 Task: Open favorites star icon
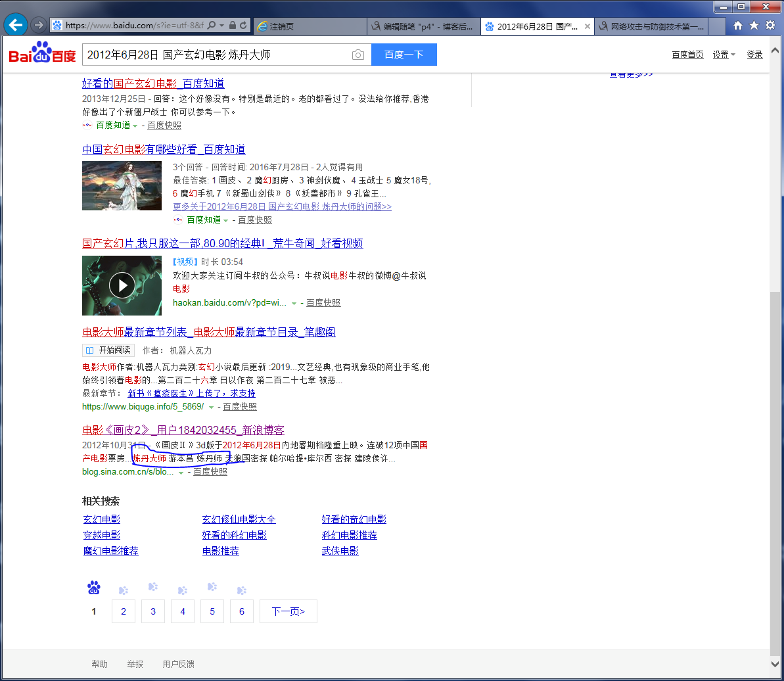754,26
